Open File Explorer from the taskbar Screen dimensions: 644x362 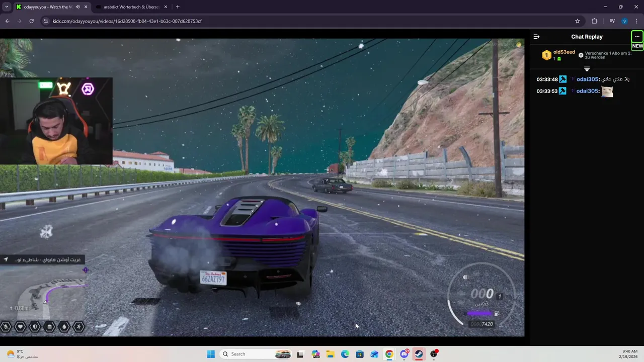tap(330, 354)
